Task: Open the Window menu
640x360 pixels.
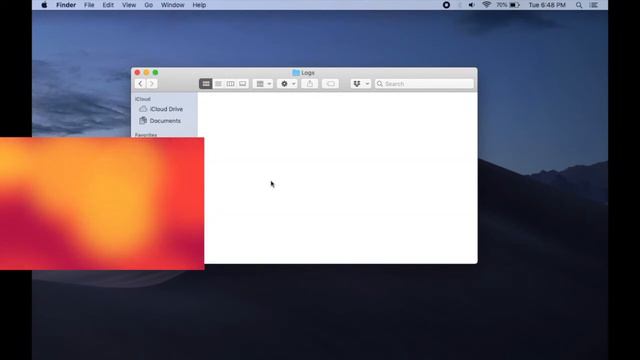Action: (173, 5)
